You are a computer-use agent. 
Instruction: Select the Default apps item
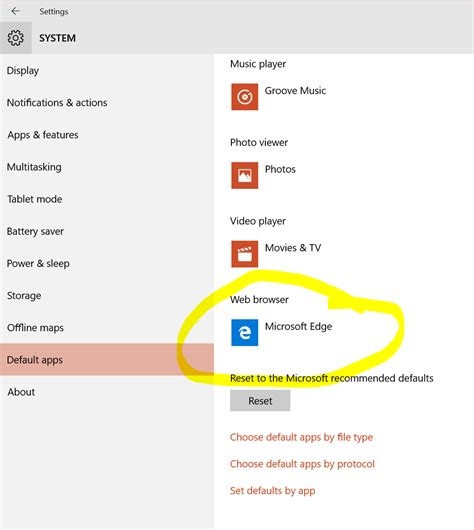107,360
